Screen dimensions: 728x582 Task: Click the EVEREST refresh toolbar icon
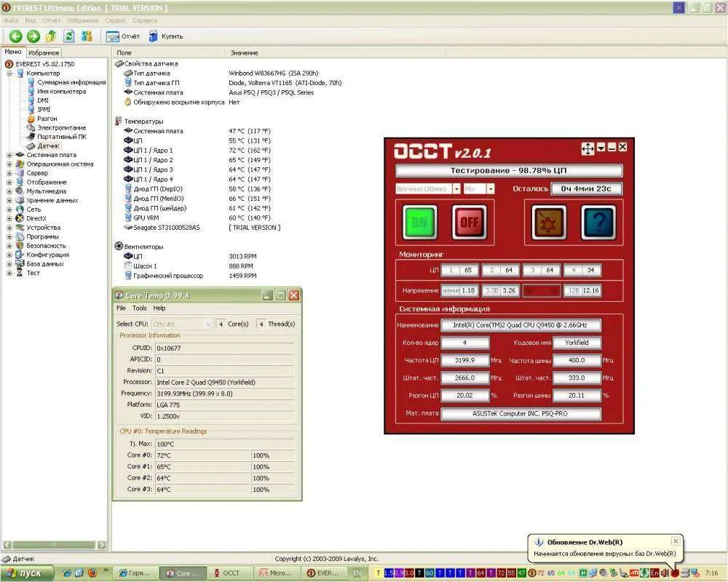(69, 36)
